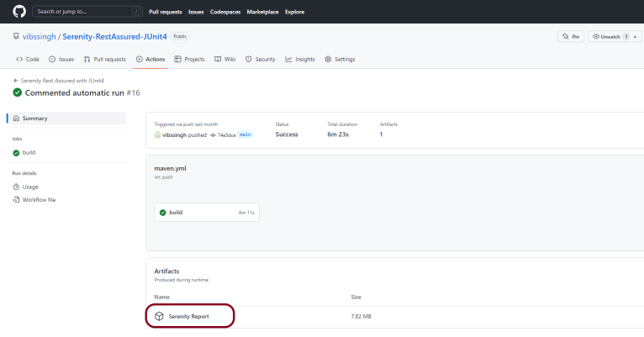This screenshot has height=337, width=644.
Task: Focus the Search or jump to field
Action: (x=82, y=12)
